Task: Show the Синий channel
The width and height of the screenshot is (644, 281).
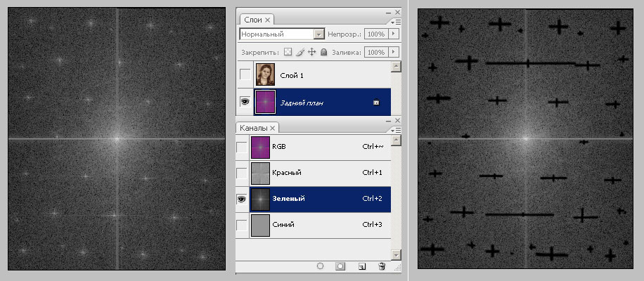Action: pyautogui.click(x=243, y=226)
